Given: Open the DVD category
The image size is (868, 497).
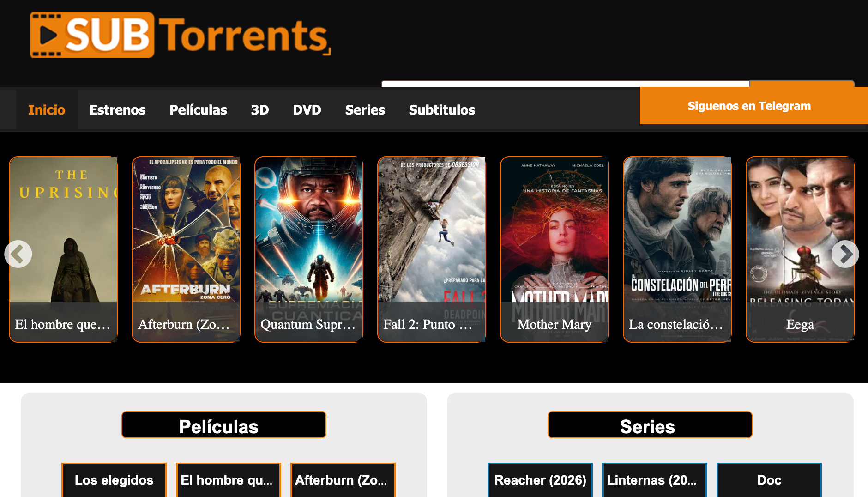Looking at the screenshot, I should coord(307,110).
